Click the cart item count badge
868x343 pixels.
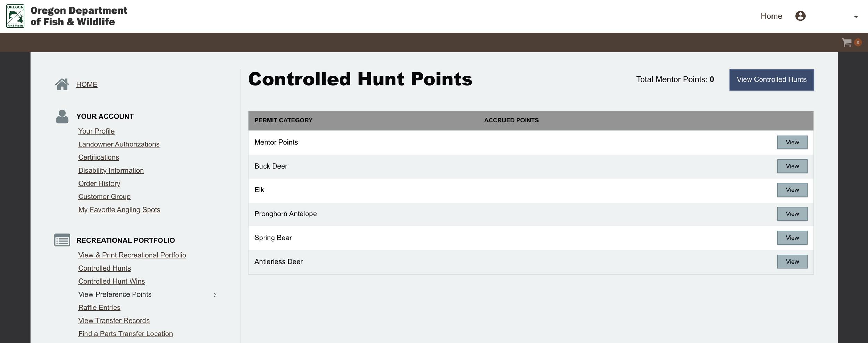pos(858,42)
